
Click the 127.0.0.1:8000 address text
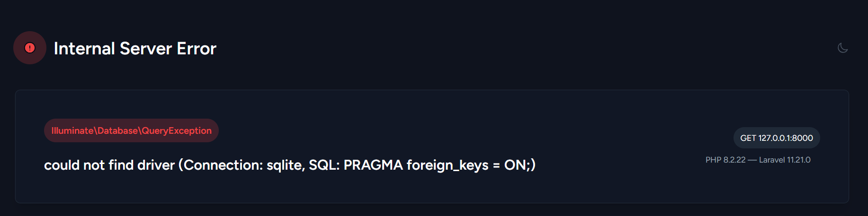[x=786, y=138]
